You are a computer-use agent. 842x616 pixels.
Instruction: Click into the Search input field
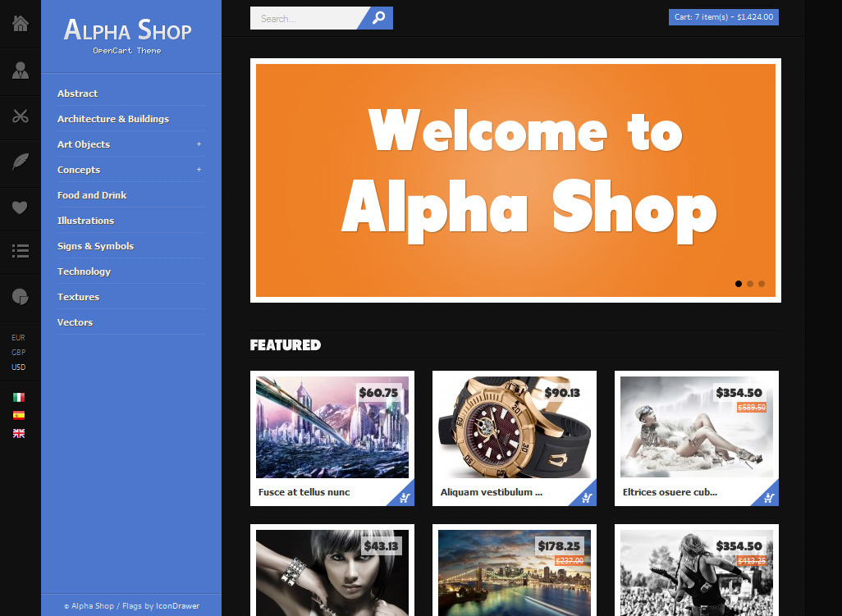click(308, 18)
